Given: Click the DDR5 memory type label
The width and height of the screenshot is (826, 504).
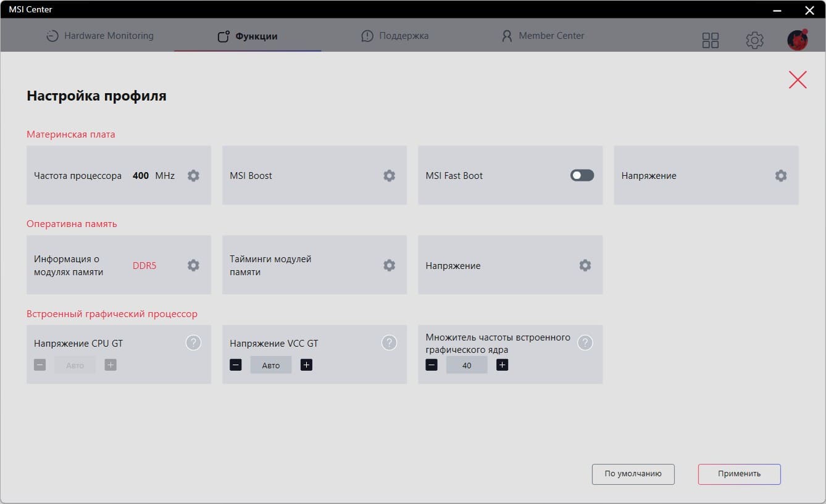Looking at the screenshot, I should (x=144, y=266).
